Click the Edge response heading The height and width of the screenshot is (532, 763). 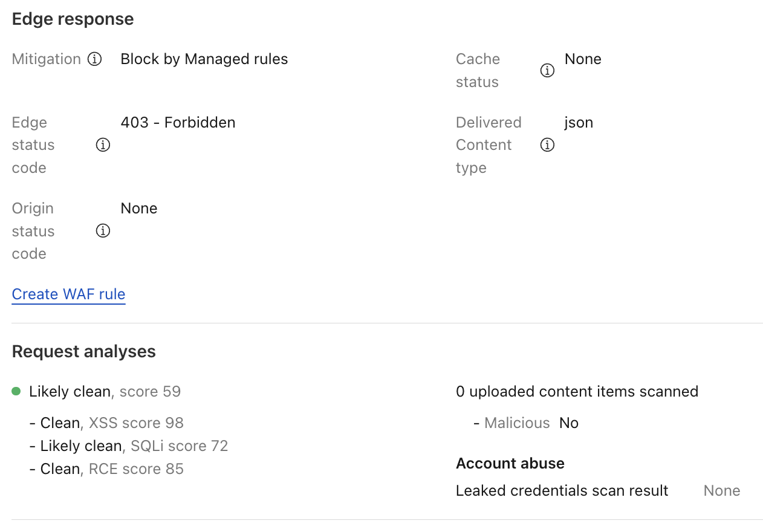click(x=73, y=19)
